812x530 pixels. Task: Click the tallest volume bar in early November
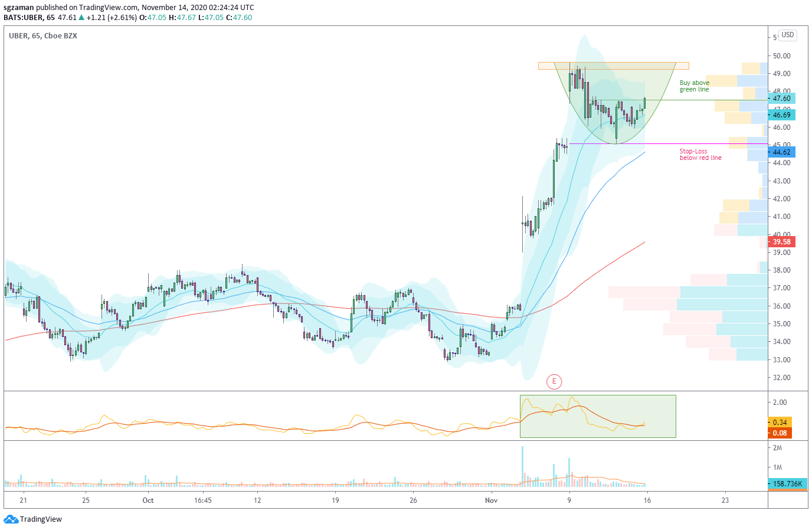pos(522,466)
